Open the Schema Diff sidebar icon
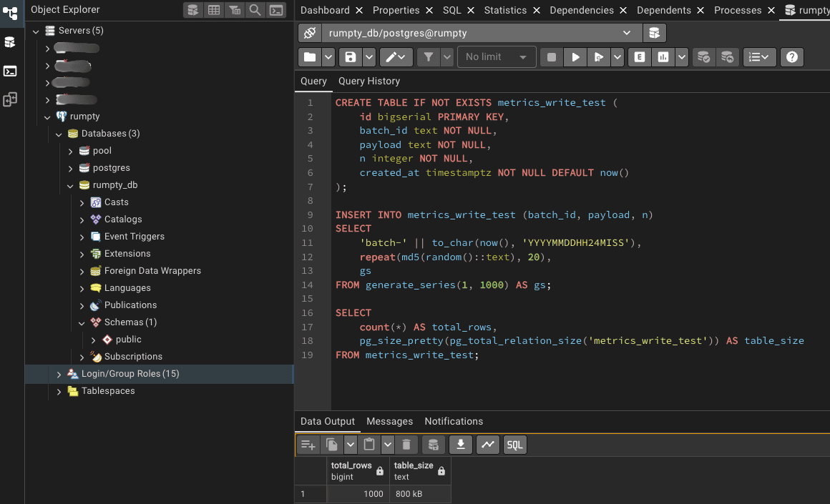Image resolution: width=830 pixels, height=504 pixels. (x=10, y=99)
